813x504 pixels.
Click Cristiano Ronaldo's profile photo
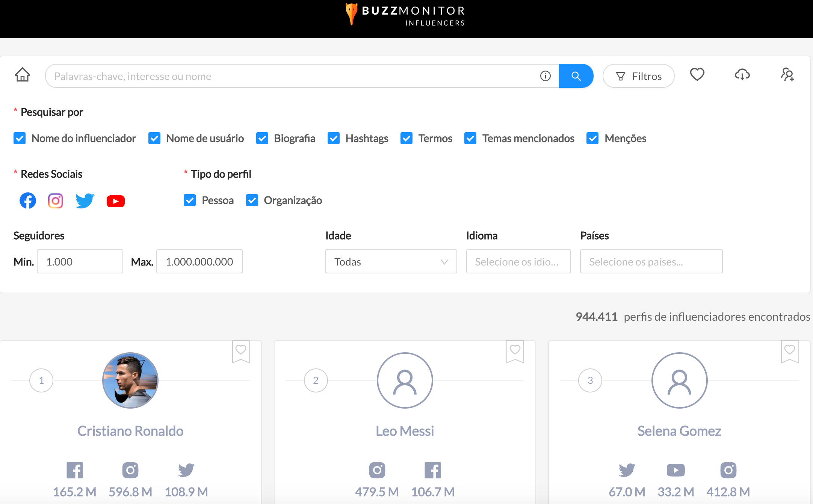(x=130, y=380)
